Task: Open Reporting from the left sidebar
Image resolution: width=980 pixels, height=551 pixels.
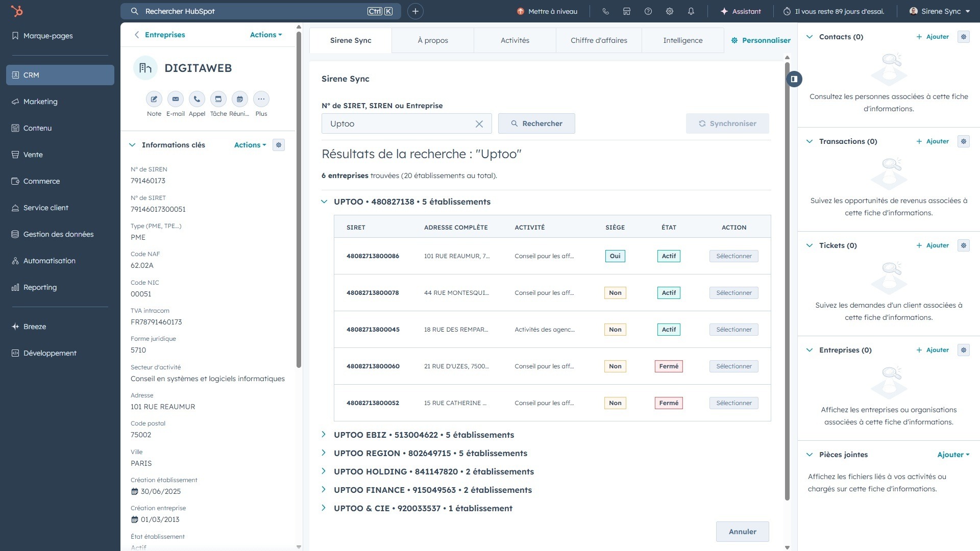Action: (39, 287)
